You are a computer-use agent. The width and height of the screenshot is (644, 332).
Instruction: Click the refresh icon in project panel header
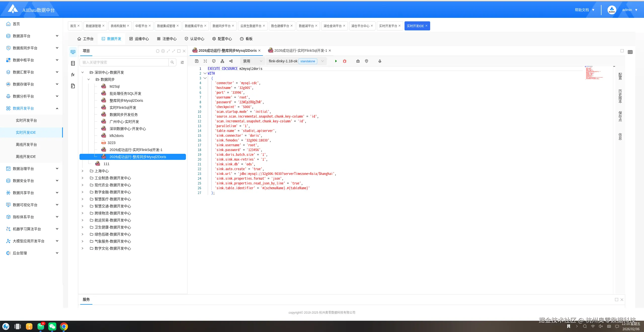click(158, 51)
